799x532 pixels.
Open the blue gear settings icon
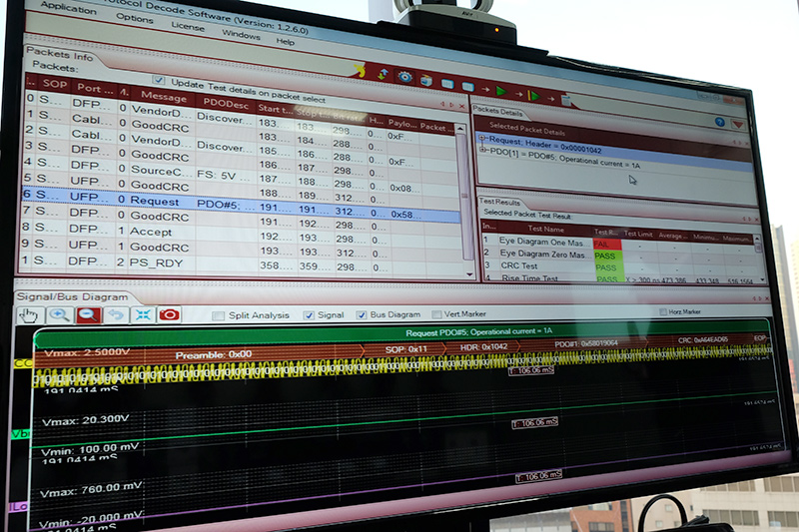[x=405, y=77]
